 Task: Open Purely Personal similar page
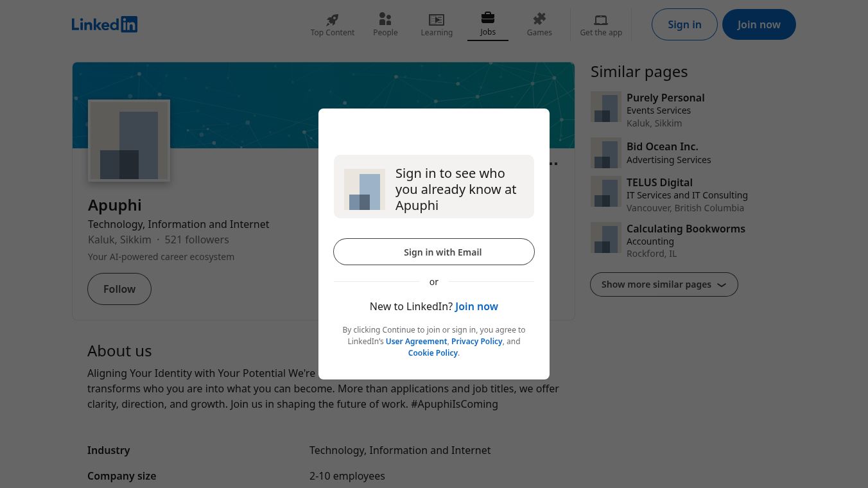pos(665,98)
